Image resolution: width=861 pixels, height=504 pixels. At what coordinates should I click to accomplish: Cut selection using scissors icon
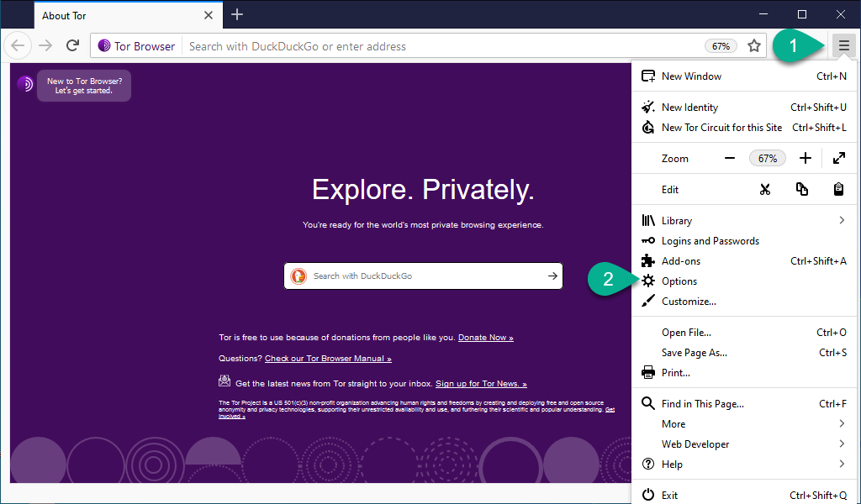tap(765, 190)
